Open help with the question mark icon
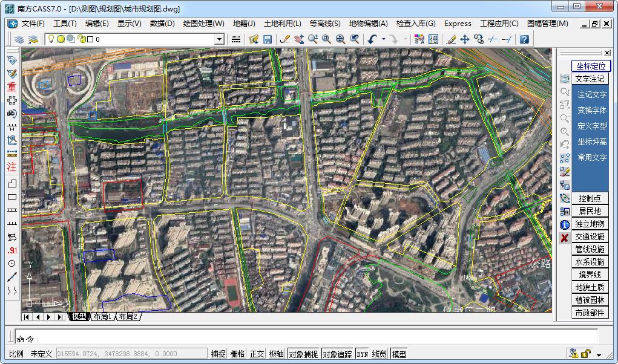The height and width of the screenshot is (364, 618). [524, 39]
